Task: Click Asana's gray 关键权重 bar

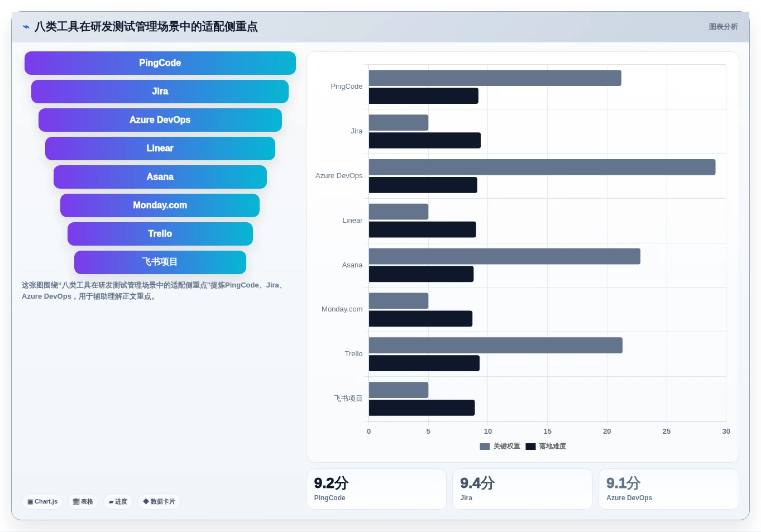Action: (x=505, y=256)
